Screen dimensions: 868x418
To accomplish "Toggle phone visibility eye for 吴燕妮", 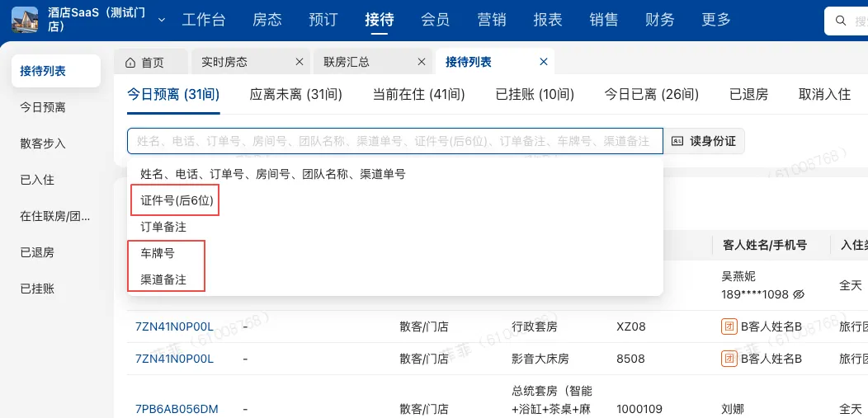I will (798, 294).
